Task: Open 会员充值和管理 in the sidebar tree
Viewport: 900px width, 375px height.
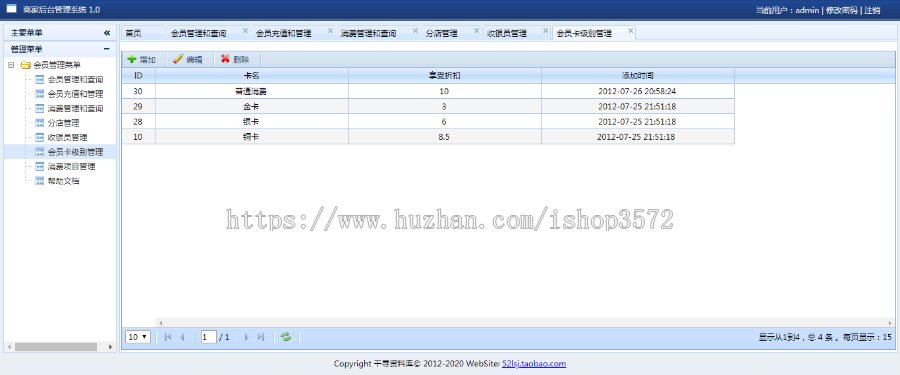Action: click(75, 94)
